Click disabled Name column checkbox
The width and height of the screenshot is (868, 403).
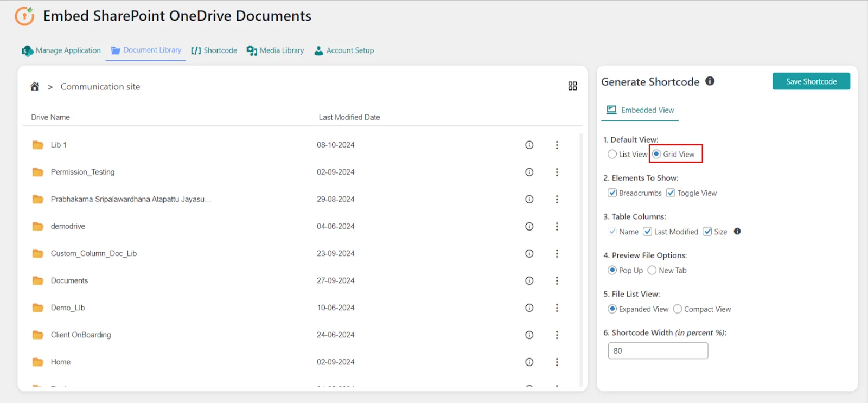tap(612, 232)
